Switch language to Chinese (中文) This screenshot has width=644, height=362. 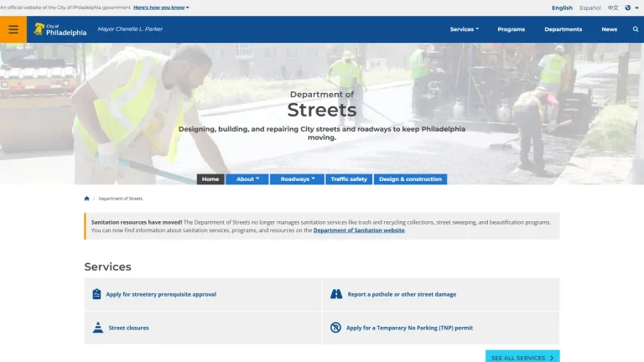[x=613, y=8]
